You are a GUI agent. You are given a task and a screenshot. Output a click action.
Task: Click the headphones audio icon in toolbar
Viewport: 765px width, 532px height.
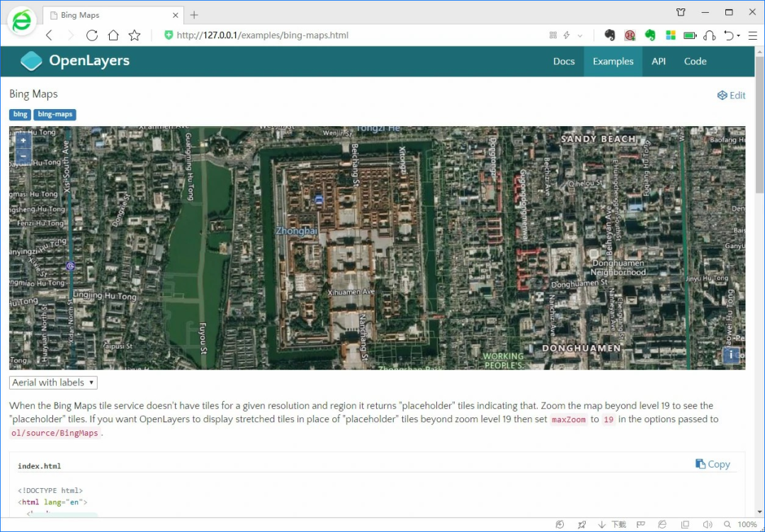tap(710, 35)
